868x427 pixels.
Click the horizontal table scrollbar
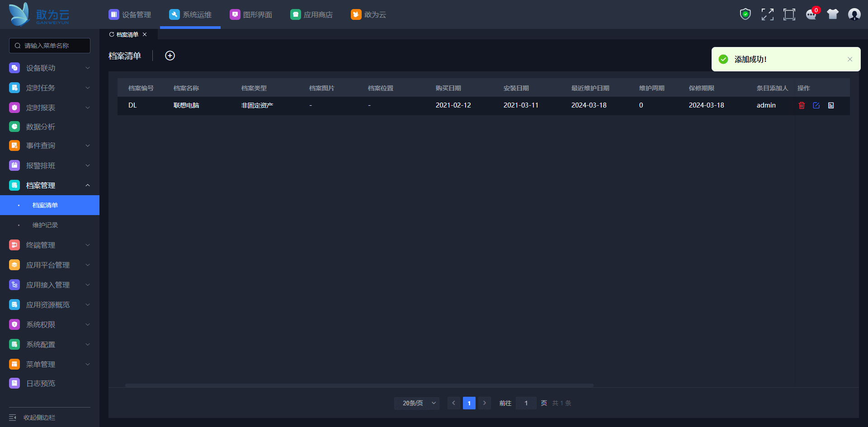pos(359,385)
